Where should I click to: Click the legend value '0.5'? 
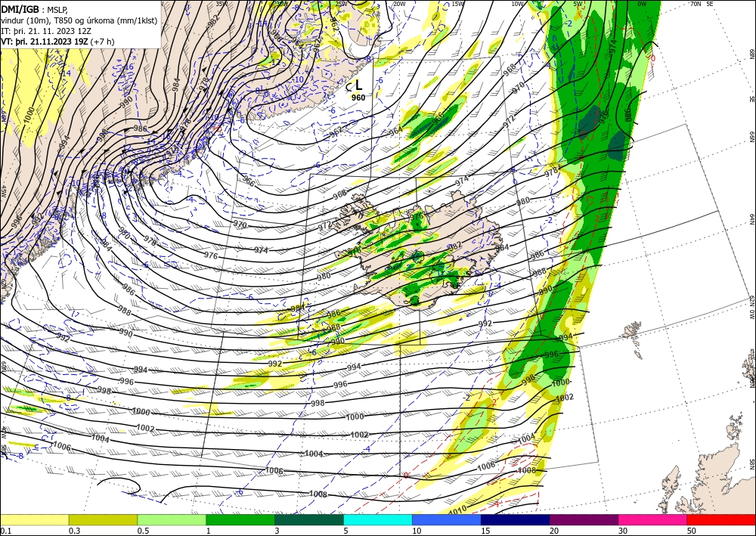pos(143,531)
